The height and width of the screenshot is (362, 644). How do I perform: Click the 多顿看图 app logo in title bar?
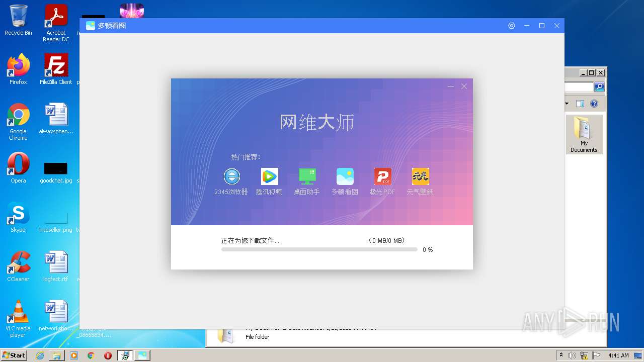[91, 26]
